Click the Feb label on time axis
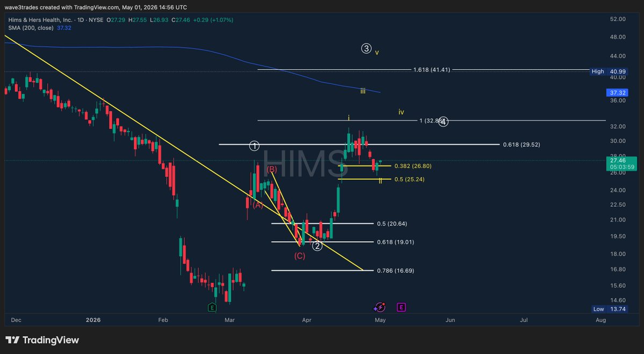Image resolution: width=644 pixels, height=354 pixels. [163, 320]
